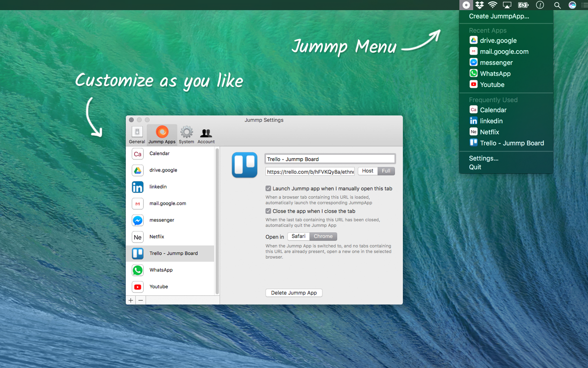Select Netflix row in apps list

tap(170, 237)
